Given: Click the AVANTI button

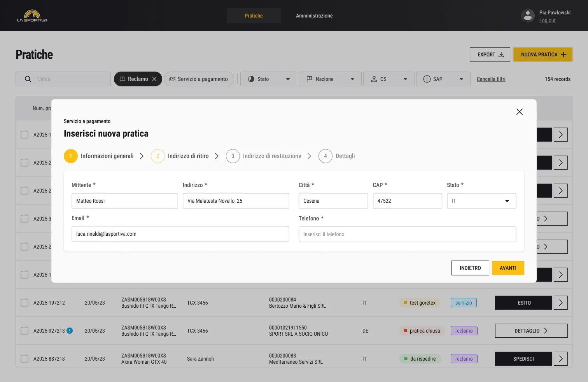Looking at the screenshot, I should pos(508,268).
